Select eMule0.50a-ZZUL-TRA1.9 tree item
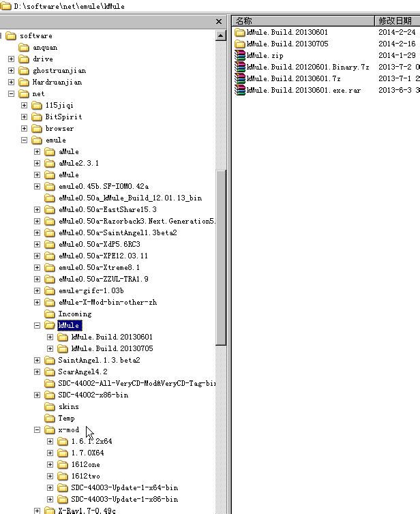Image resolution: width=420 pixels, height=514 pixels. (x=103, y=279)
